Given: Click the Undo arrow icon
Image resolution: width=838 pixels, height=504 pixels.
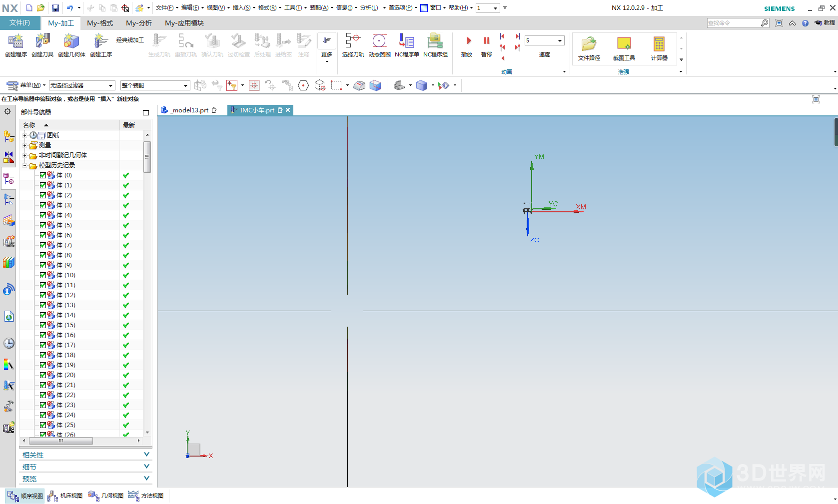Looking at the screenshot, I should (70, 8).
